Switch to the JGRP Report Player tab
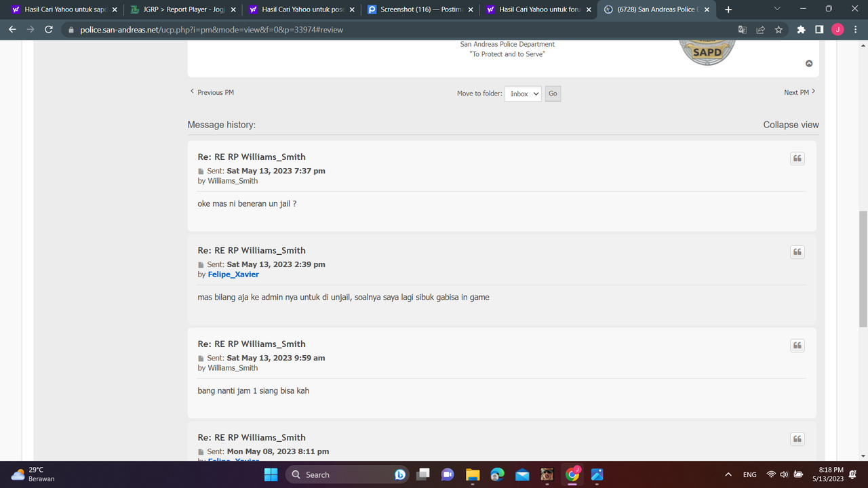The height and width of the screenshot is (488, 868). tap(183, 9)
